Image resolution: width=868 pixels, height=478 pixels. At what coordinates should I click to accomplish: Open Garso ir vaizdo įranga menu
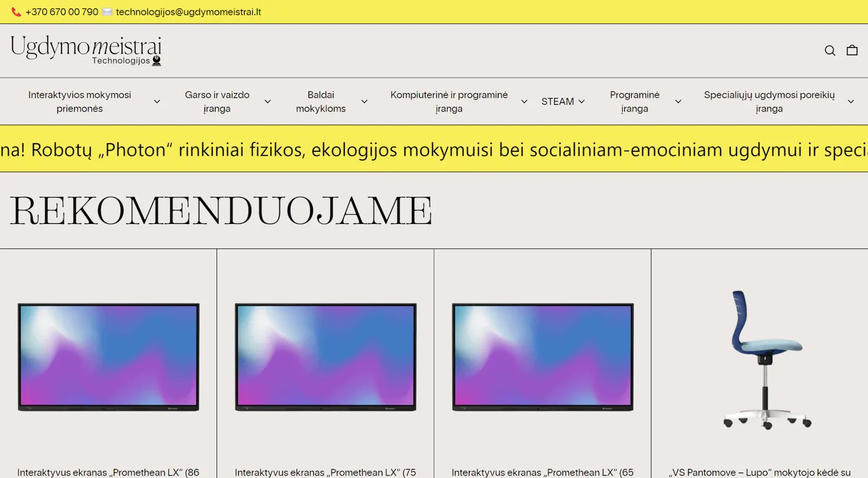pos(217,102)
